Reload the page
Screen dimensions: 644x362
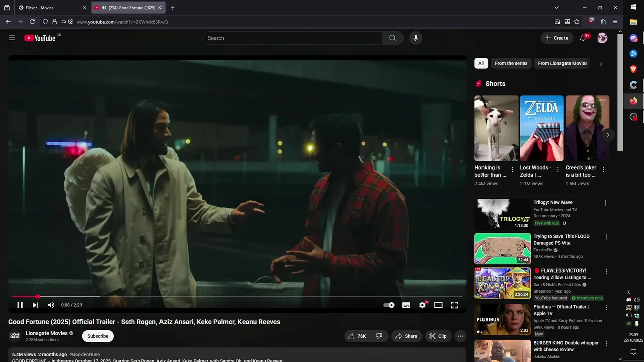point(32,22)
